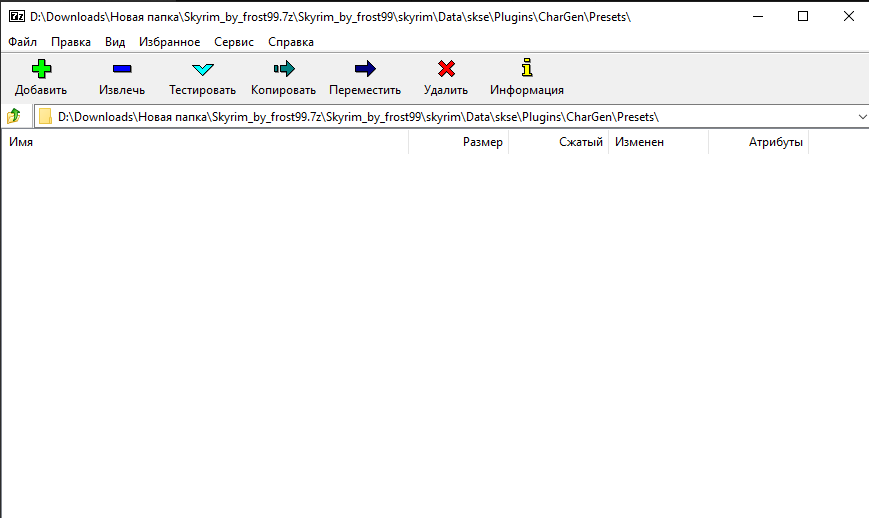Open the yellow Info icon

pos(527,69)
